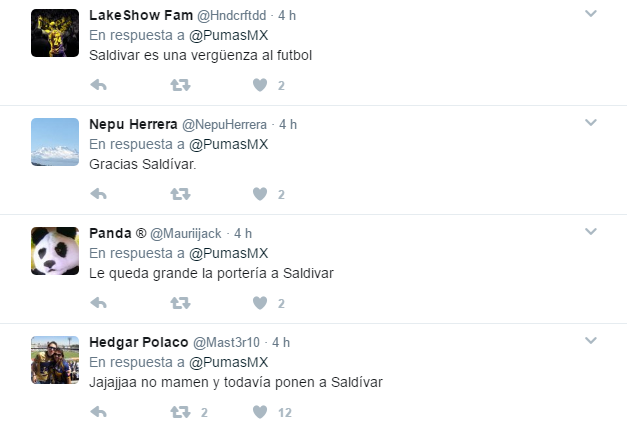Retweet LakeShow Fam's tweet about Saldivar
The height and width of the screenshot is (428, 627).
pos(180,85)
